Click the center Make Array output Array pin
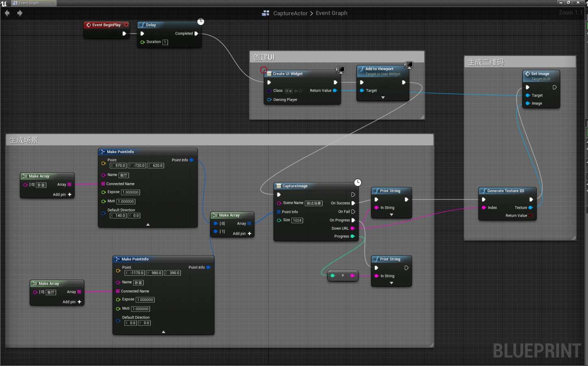Viewport: 588px width, 366px height. pyautogui.click(x=249, y=223)
